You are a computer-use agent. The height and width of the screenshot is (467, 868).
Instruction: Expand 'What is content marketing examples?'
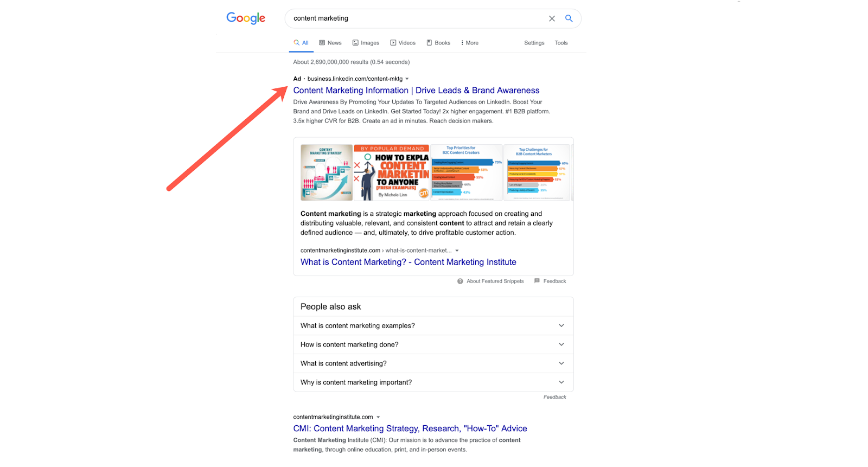[433, 325]
